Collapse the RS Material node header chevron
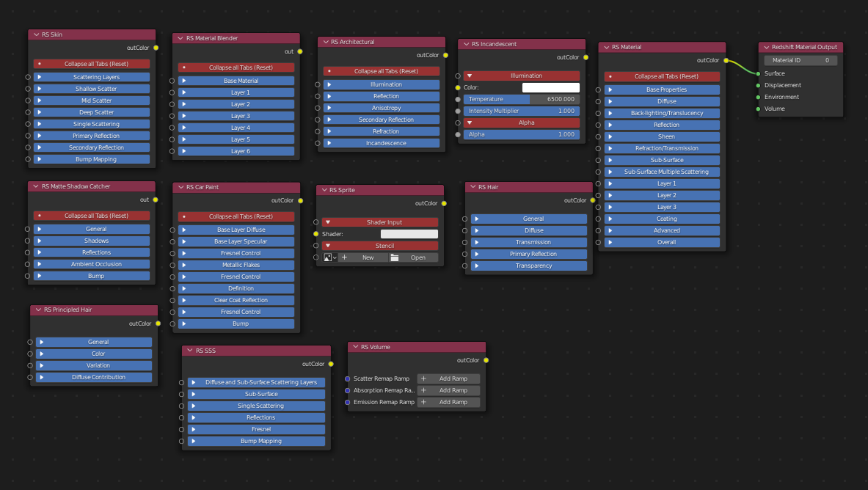Image resolution: width=868 pixels, height=490 pixels. [607, 47]
